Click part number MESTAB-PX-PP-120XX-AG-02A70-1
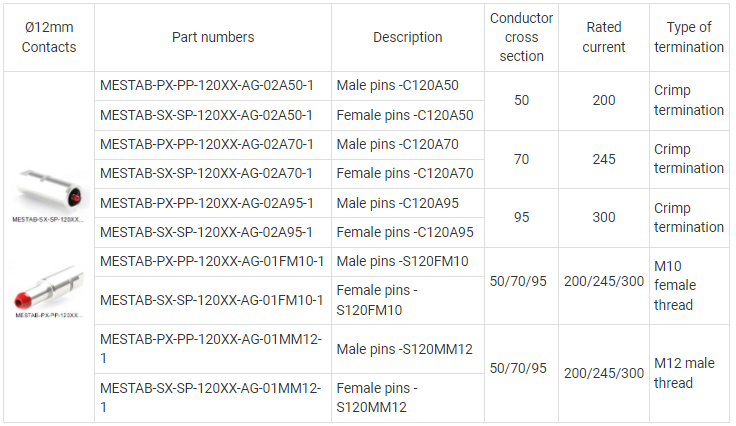The height and width of the screenshot is (426, 736). [x=207, y=144]
